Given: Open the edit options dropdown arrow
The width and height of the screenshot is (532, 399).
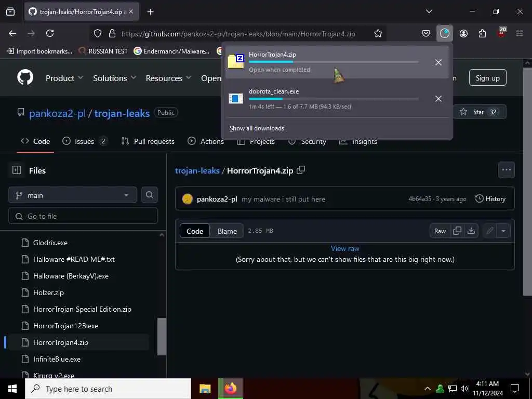Looking at the screenshot, I should click(x=503, y=231).
